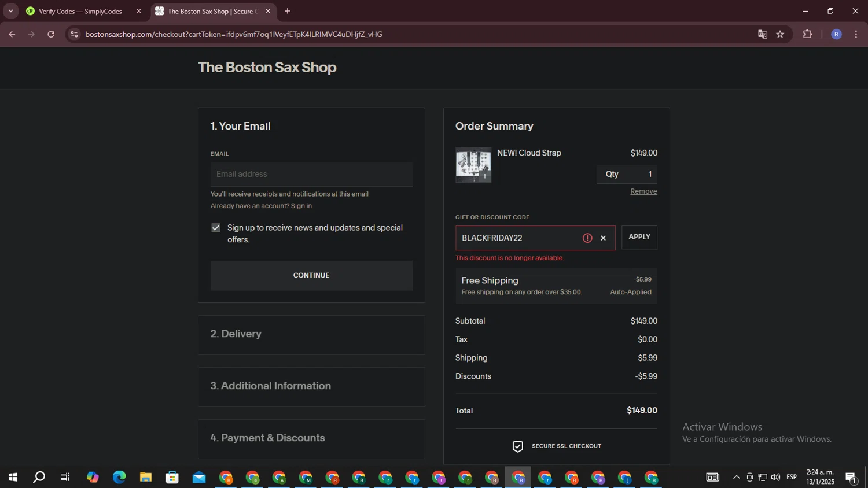Open the Mail app from taskbar
The image size is (868, 488).
coord(199,478)
